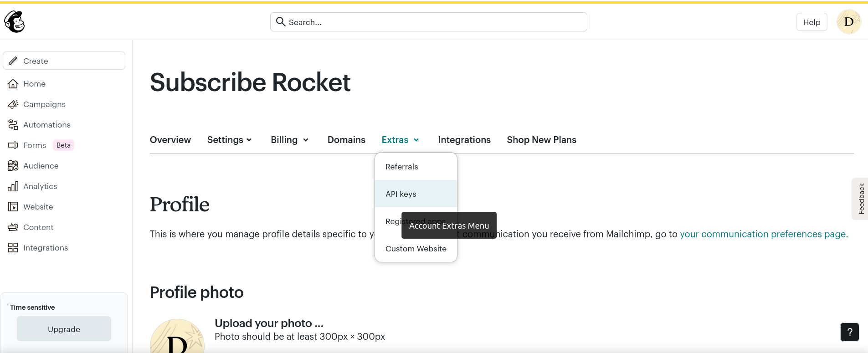Click the Home house icon
868x353 pixels.
[13, 84]
